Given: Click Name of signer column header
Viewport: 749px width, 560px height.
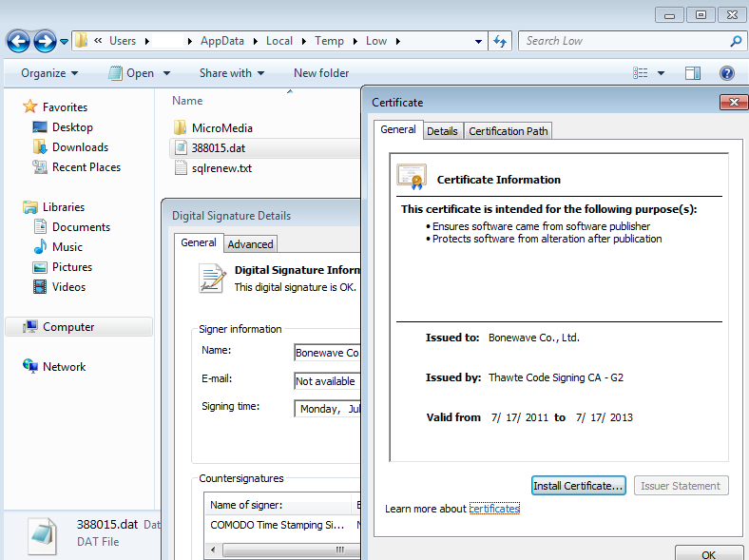Looking at the screenshot, I should [278, 505].
